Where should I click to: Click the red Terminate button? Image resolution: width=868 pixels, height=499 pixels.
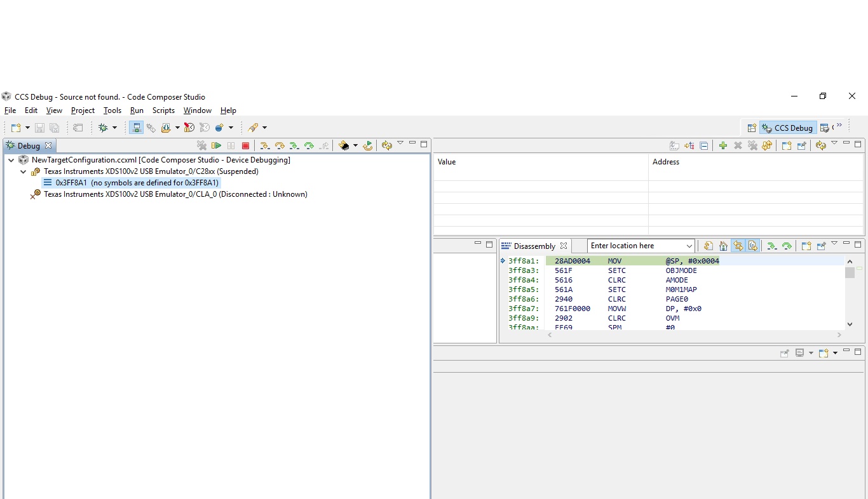[245, 145]
